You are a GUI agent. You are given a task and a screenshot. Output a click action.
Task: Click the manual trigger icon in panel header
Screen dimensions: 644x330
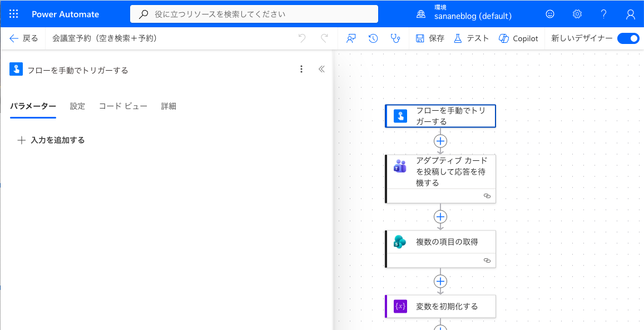coord(16,70)
